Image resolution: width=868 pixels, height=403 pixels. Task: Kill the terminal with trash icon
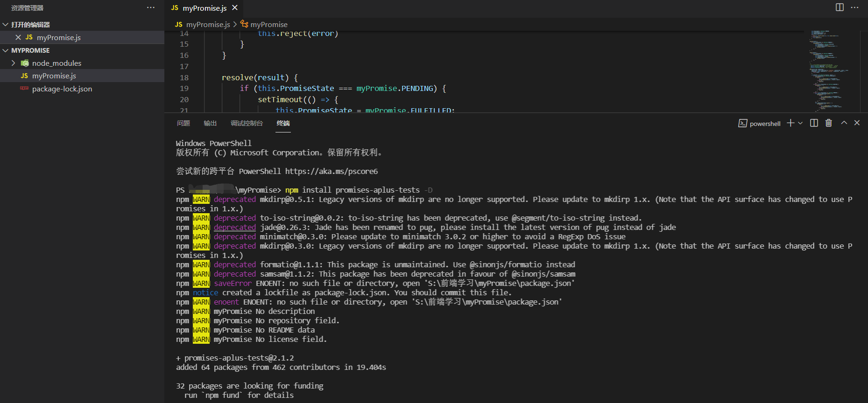pyautogui.click(x=829, y=123)
